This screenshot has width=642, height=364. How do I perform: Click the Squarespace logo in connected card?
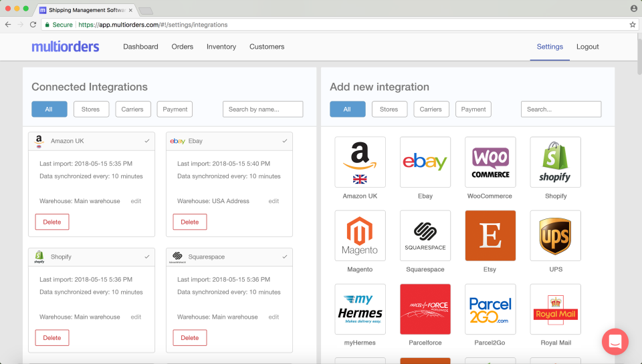(177, 257)
